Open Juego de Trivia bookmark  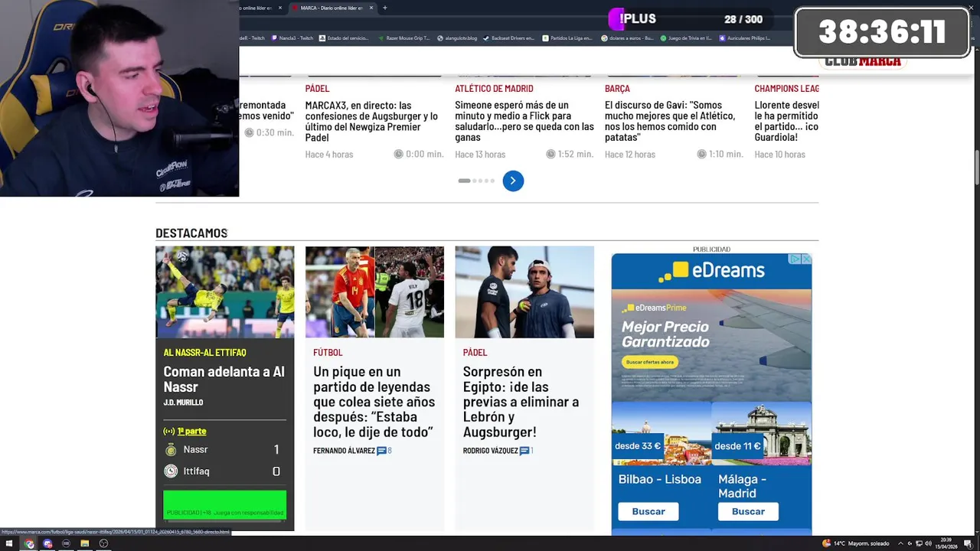coord(687,37)
